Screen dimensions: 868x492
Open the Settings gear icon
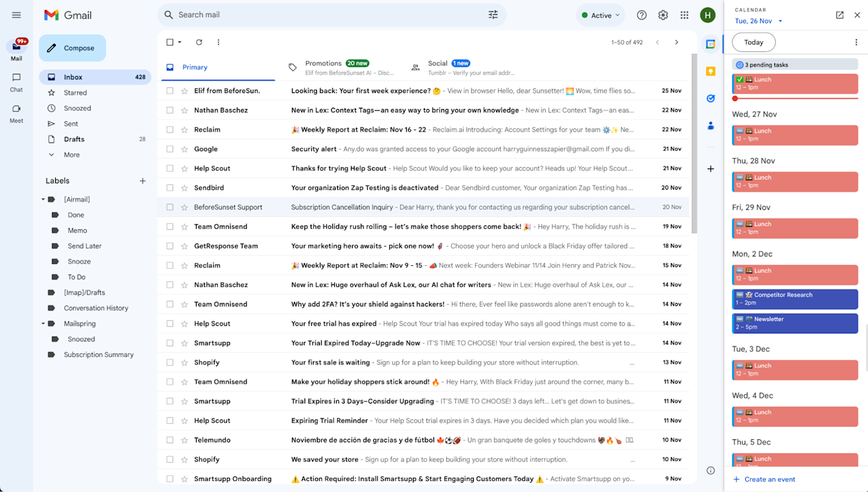663,15
